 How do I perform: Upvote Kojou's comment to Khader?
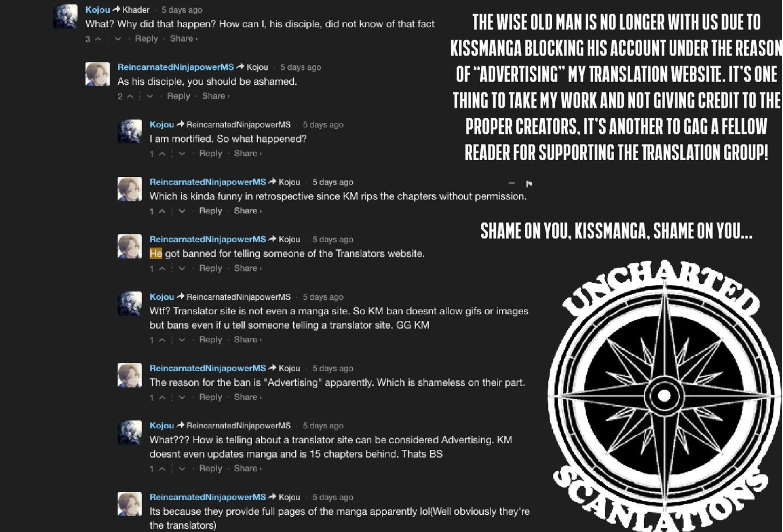pos(98,39)
